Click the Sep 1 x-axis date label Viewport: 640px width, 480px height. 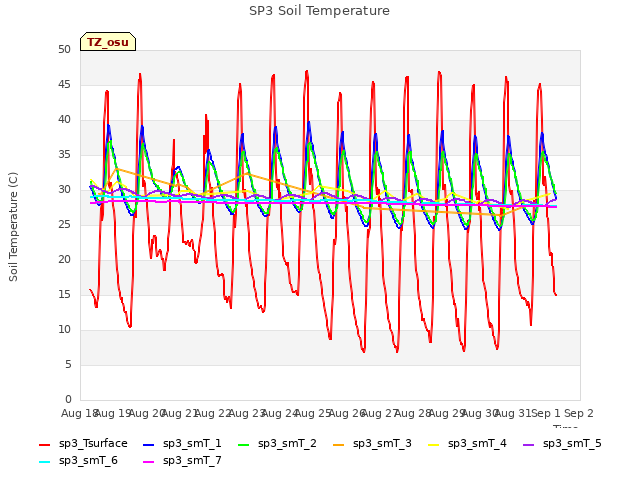pyautogui.click(x=546, y=413)
